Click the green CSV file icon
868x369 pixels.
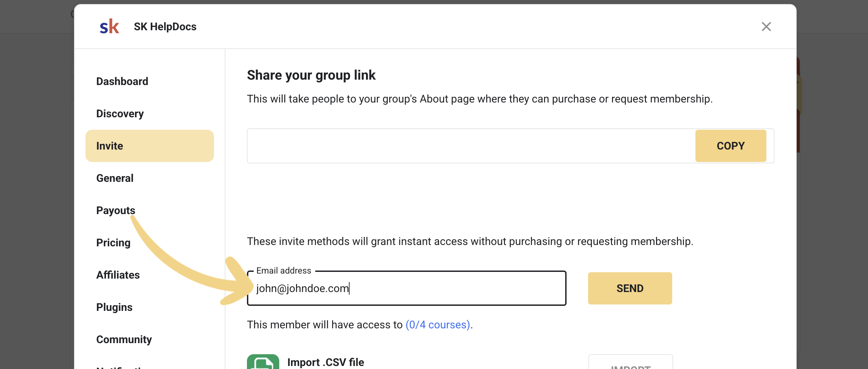(x=263, y=362)
